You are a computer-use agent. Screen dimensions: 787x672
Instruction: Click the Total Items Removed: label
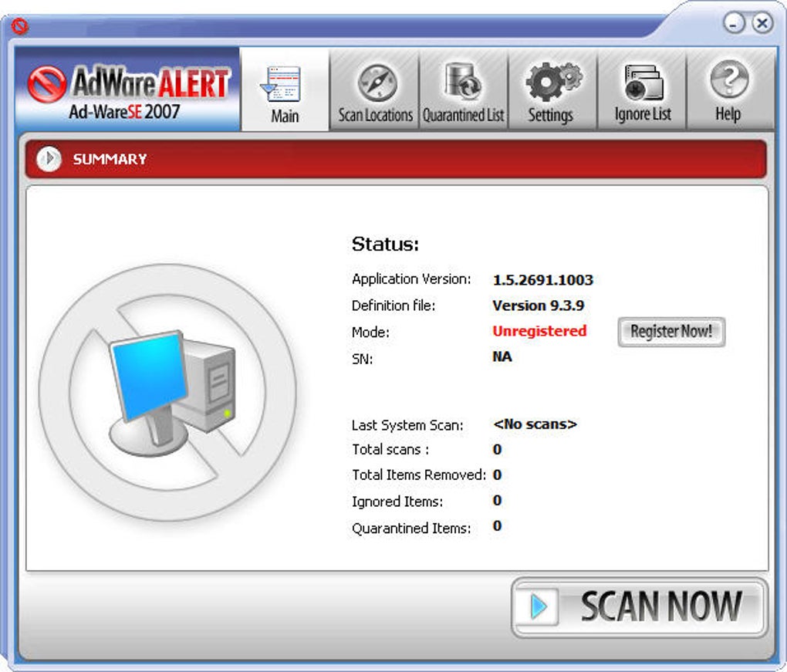point(419,474)
